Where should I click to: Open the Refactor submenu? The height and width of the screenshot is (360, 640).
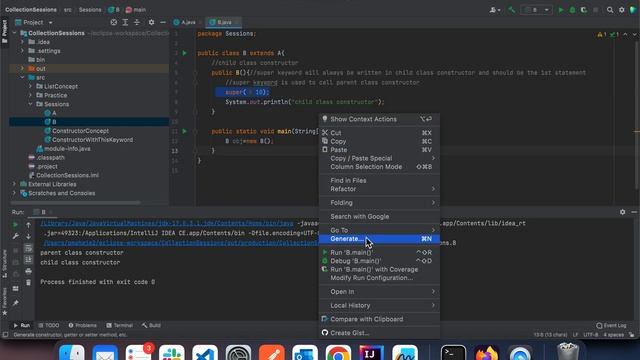(x=379, y=189)
